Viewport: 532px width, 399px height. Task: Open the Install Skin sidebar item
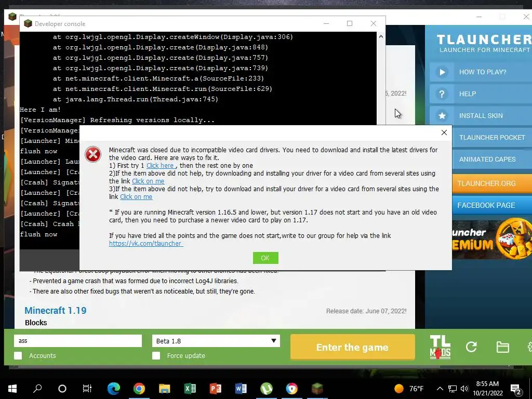(x=481, y=116)
